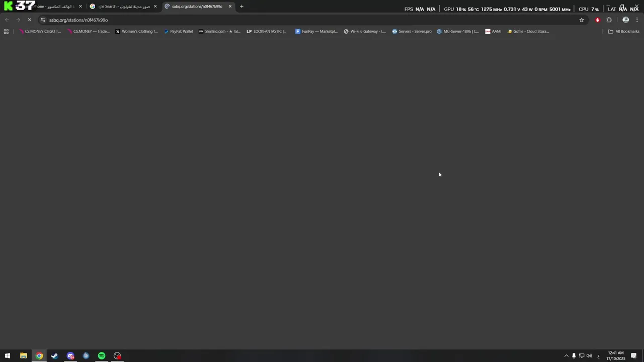Click the browser back arrow
Screen dimensions: 644x362
point(7,20)
